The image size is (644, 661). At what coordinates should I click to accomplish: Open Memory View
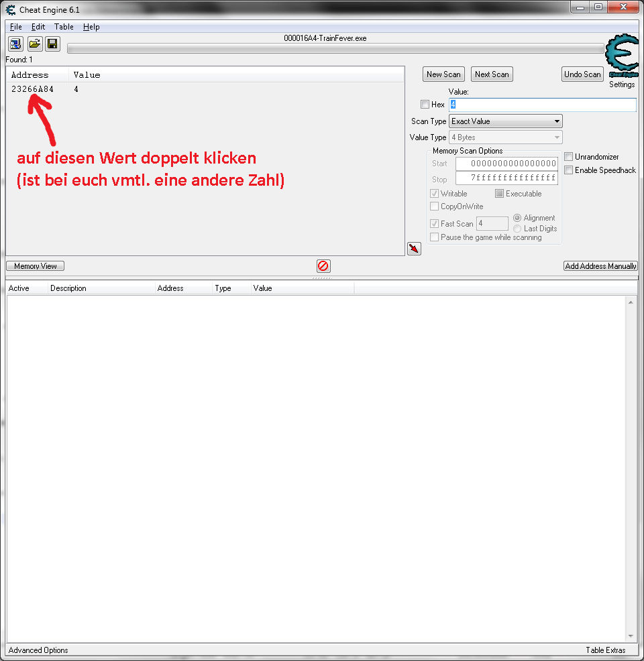point(35,266)
